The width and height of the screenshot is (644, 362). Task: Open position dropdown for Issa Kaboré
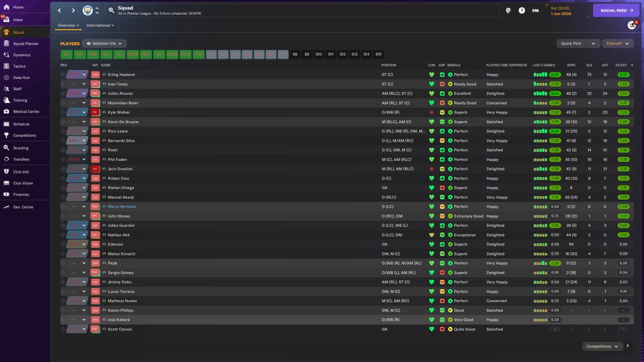tap(84, 320)
